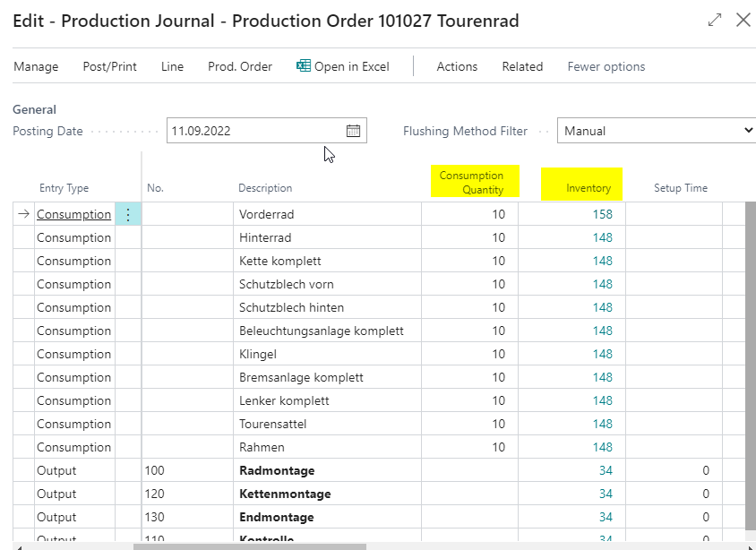Open the Endmontage inventory link 34
Viewport: 756px width, 550px height.
606,517
